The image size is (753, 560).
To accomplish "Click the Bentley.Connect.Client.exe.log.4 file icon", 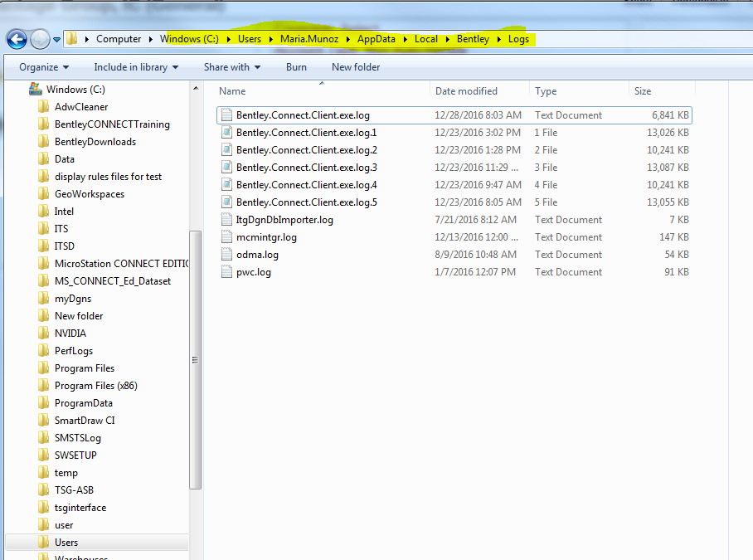I will tap(226, 184).
